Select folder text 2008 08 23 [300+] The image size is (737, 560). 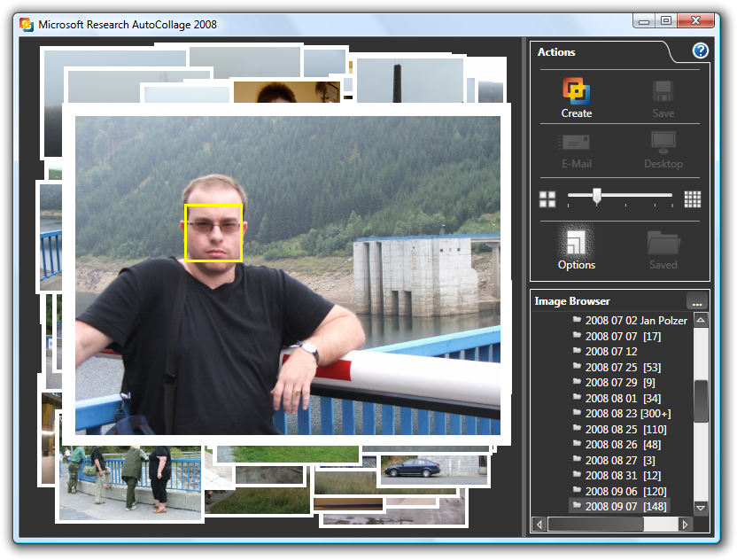coord(628,413)
